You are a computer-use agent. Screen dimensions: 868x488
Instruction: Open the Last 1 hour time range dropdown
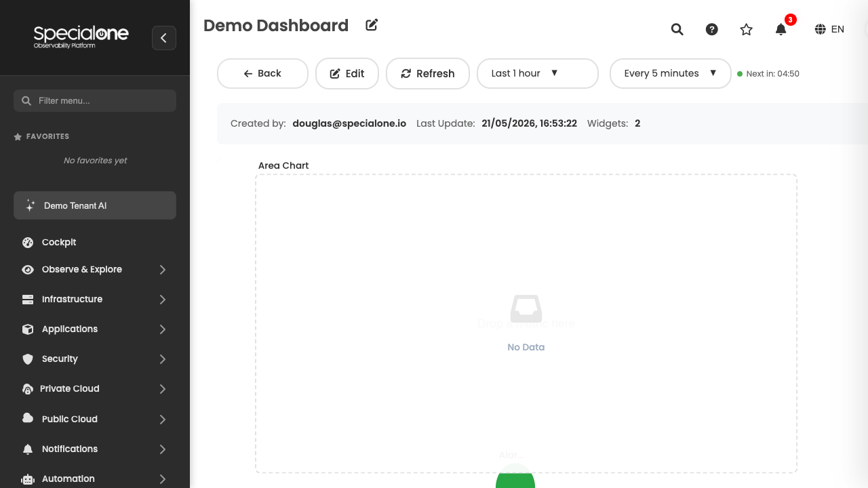[538, 73]
